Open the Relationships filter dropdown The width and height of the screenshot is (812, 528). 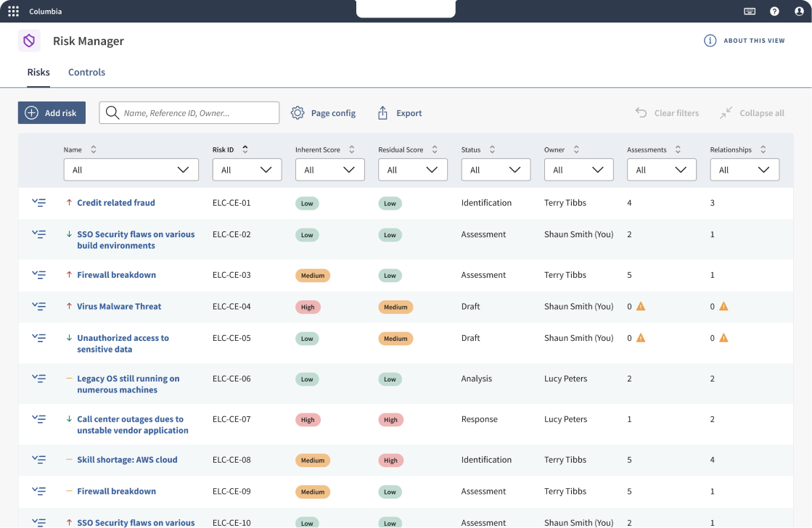click(745, 170)
